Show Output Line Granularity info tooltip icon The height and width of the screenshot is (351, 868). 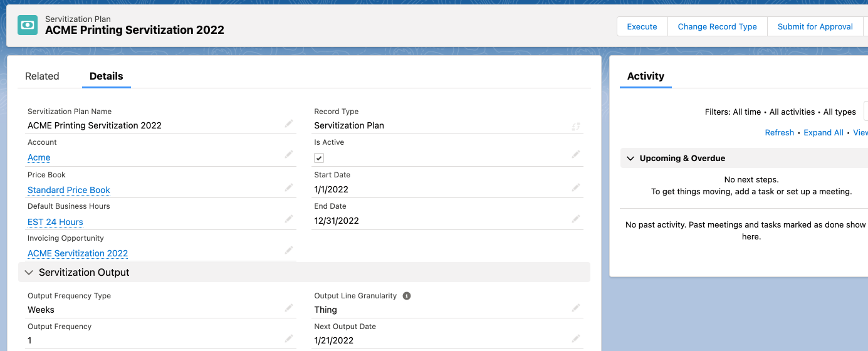407,296
